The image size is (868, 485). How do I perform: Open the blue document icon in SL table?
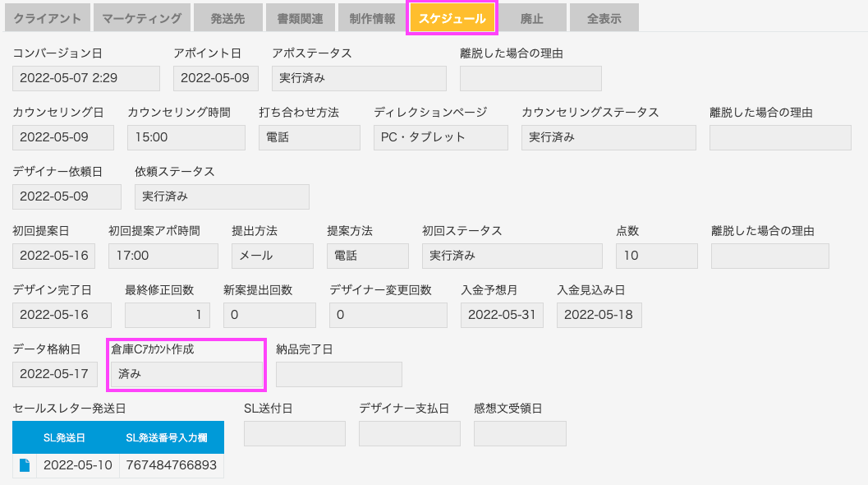click(25, 465)
